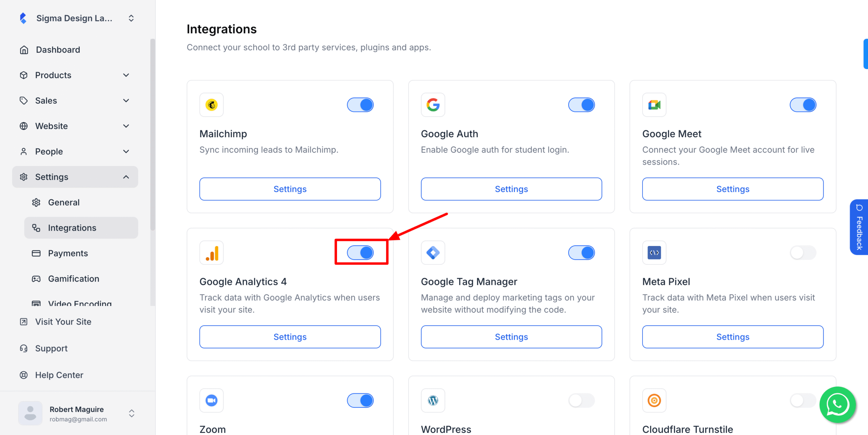Open Google Tag Manager Settings
The height and width of the screenshot is (435, 868).
point(511,336)
